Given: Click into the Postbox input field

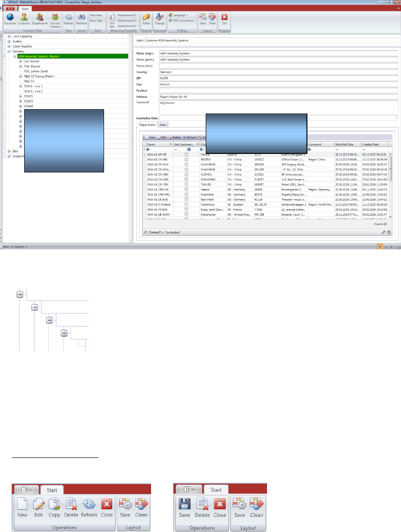Looking at the screenshot, I should pos(278,91).
